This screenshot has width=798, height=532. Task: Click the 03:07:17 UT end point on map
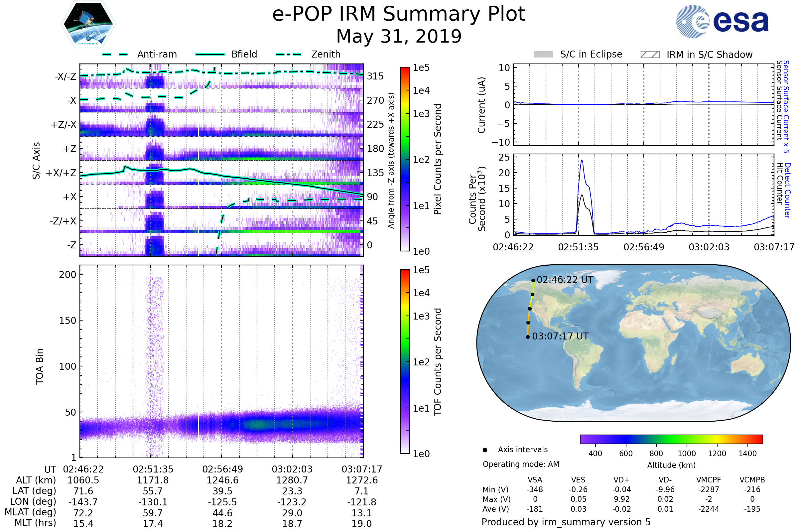tap(528, 337)
